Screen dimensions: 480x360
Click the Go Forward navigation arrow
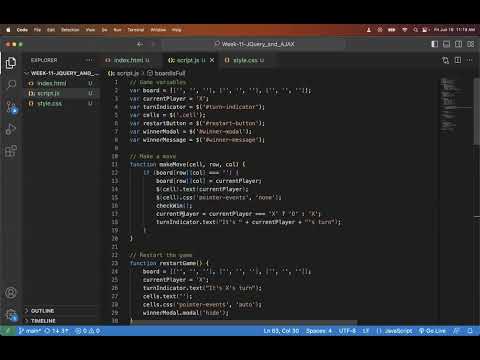pyautogui.click(x=153, y=44)
